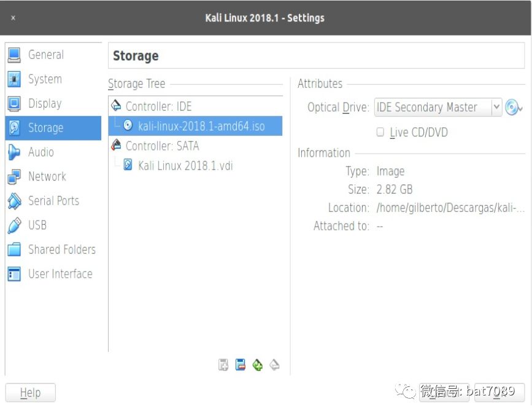Open the USB settings category
Viewport: 532px width, 414px height.
click(53, 225)
